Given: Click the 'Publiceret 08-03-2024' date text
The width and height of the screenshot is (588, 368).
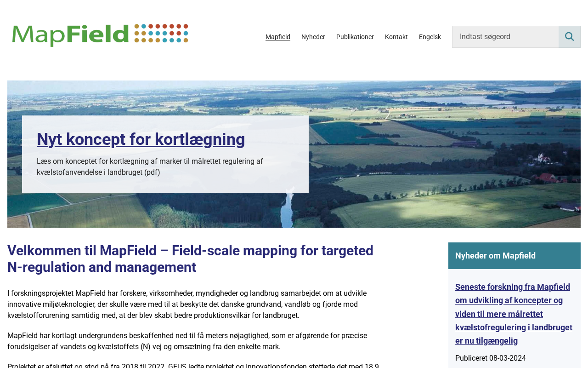Looking at the screenshot, I should pos(491,358).
